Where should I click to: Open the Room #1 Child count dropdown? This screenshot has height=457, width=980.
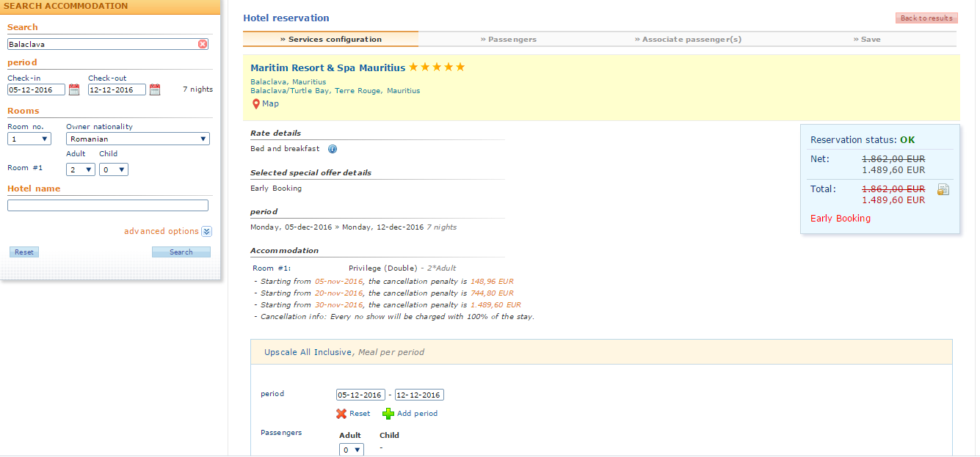[114, 169]
